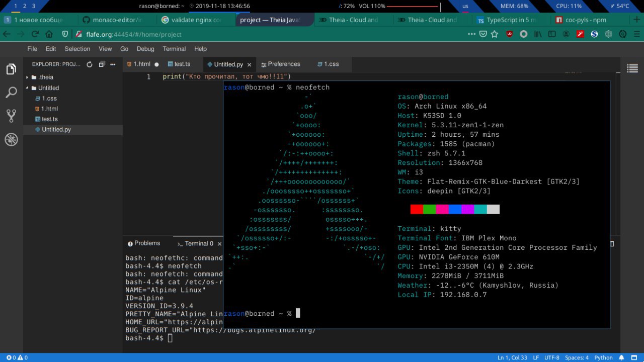Screen dimensions: 644x362
Task: Open the Terminal menu
Action: (x=174, y=49)
